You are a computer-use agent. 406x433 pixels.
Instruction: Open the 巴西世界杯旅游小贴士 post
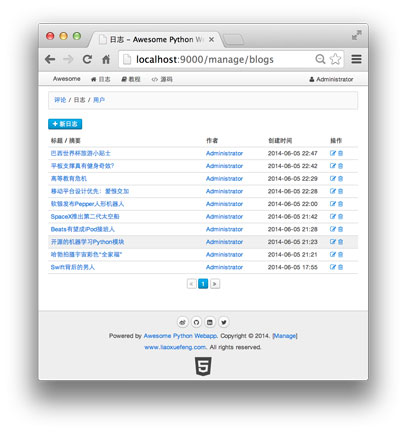coord(80,153)
